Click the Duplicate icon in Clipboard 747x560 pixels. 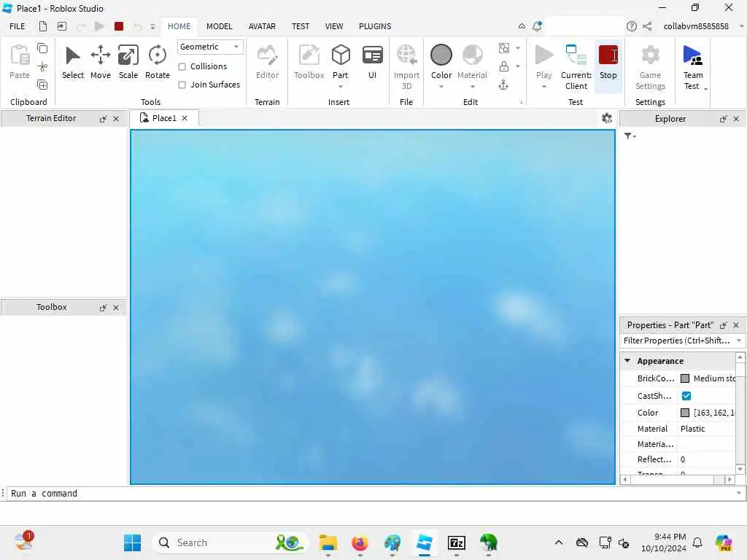pyautogui.click(x=42, y=85)
